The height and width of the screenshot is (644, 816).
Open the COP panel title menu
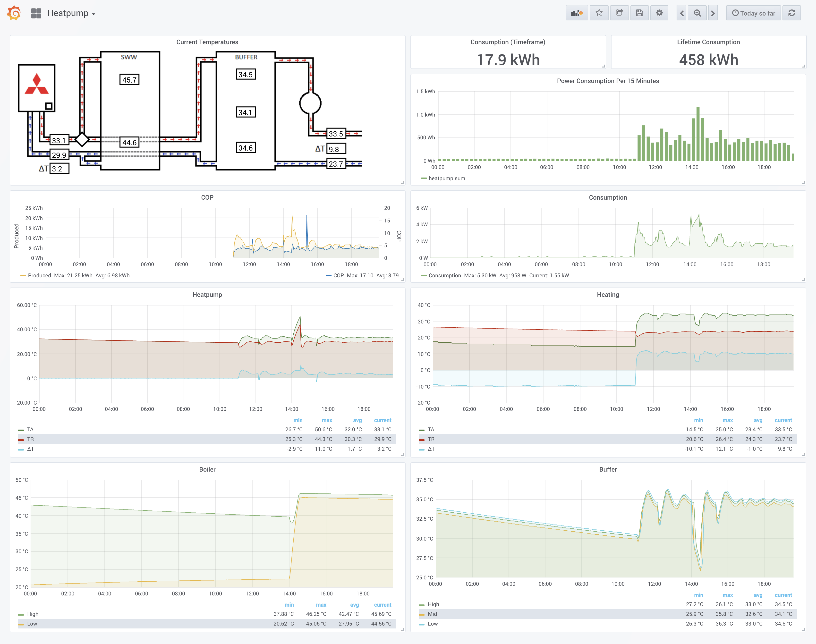pos(207,197)
